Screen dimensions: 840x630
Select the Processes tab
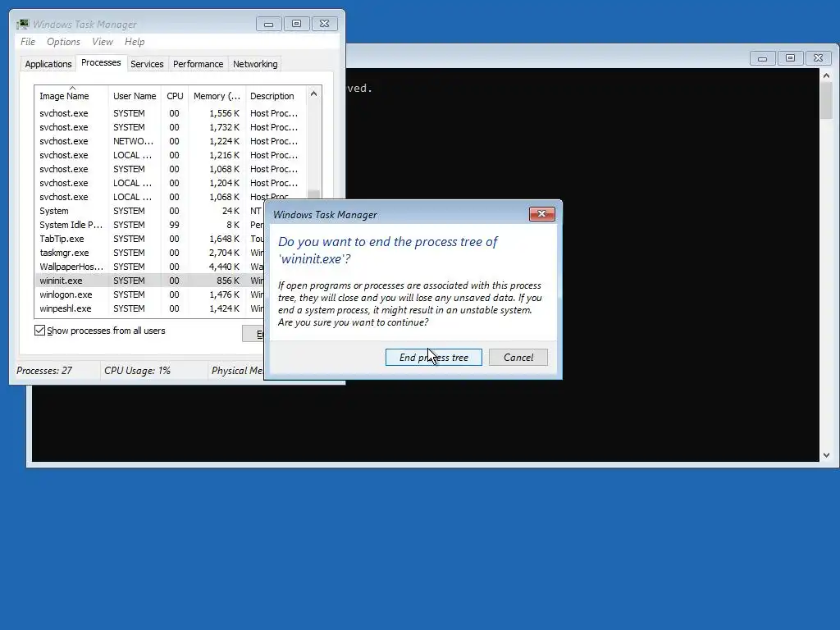(101, 62)
